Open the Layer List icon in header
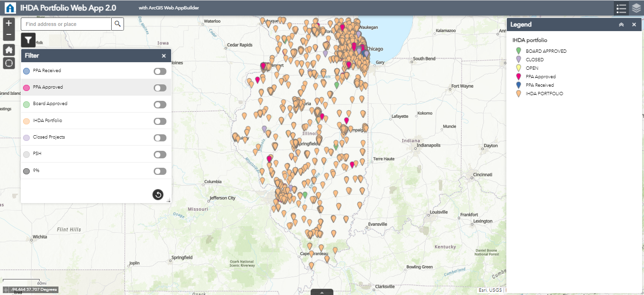This screenshot has height=295, width=644. click(x=636, y=8)
